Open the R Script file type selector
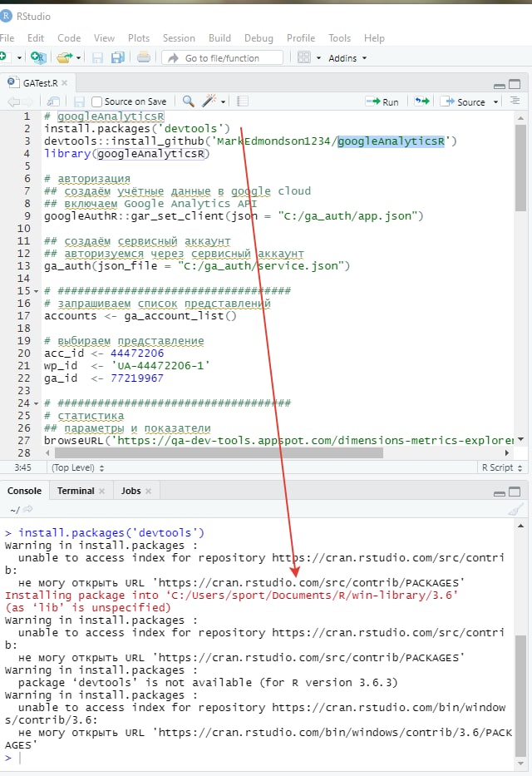The height and width of the screenshot is (776, 532). (502, 467)
